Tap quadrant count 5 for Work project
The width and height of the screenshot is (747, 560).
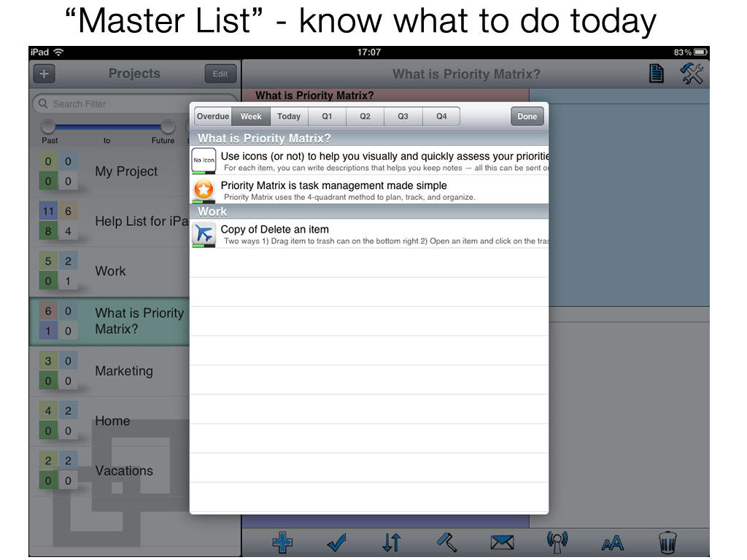tap(48, 261)
